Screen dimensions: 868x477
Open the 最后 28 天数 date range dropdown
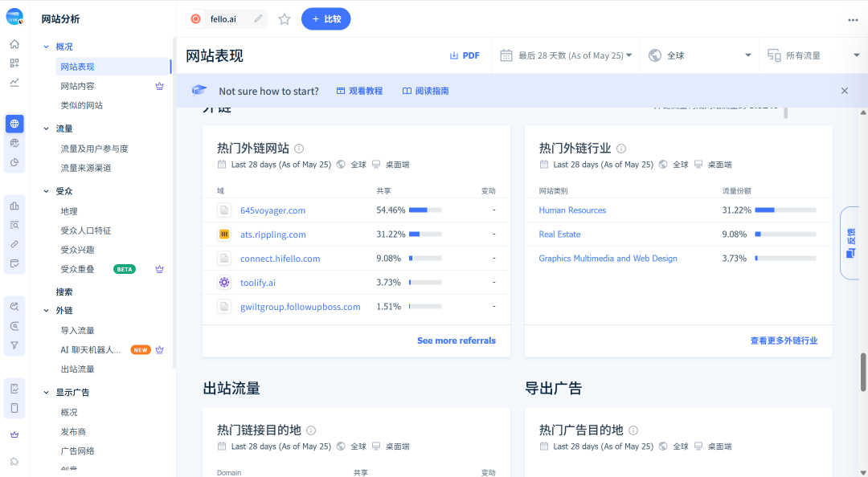(566, 55)
